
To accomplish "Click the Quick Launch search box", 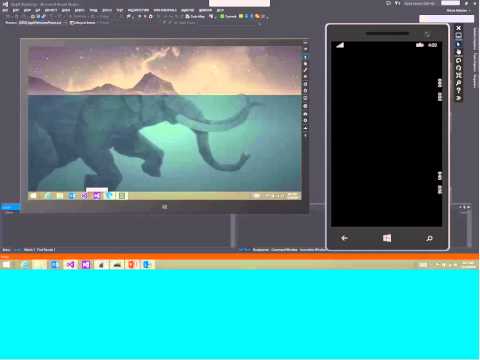I will click(421, 4).
